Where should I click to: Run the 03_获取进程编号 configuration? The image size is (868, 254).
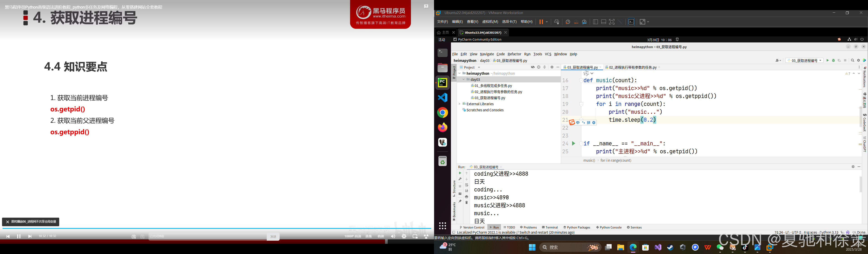coord(827,61)
